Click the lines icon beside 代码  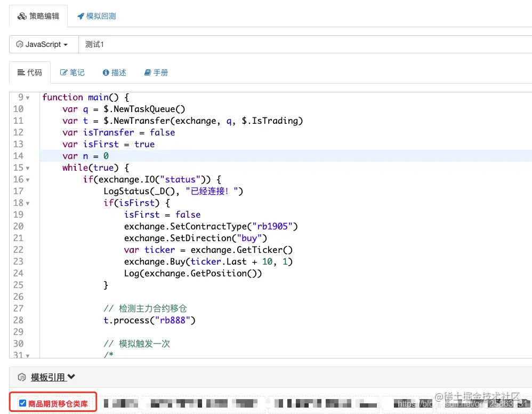(x=21, y=73)
